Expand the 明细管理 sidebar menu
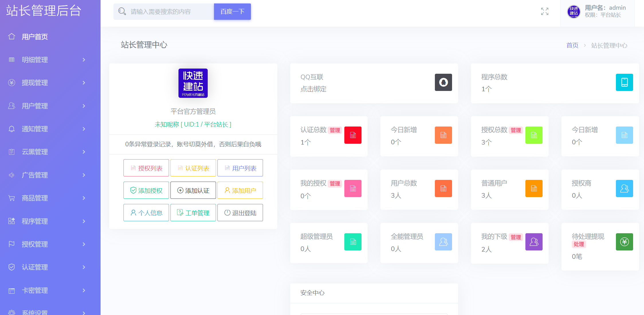 [47, 60]
